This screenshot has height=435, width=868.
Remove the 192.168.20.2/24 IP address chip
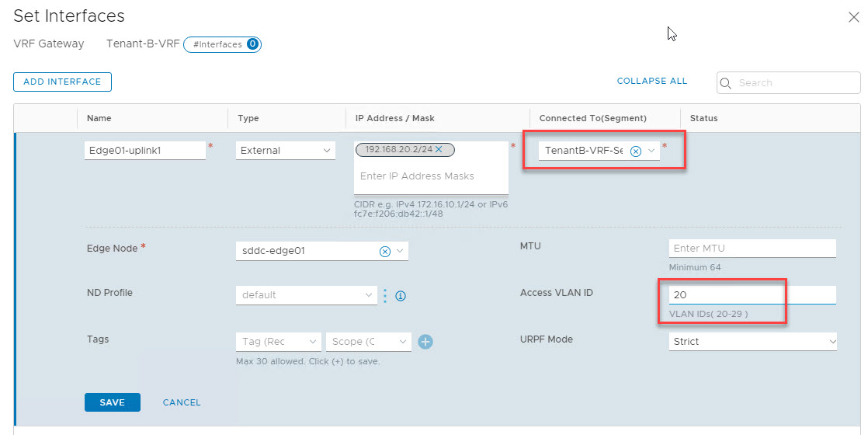click(439, 149)
